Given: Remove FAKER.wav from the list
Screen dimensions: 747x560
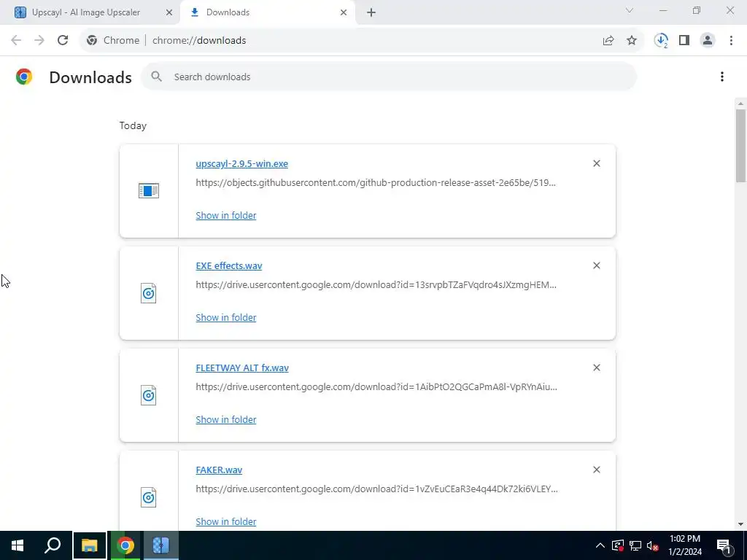Looking at the screenshot, I should point(597,470).
